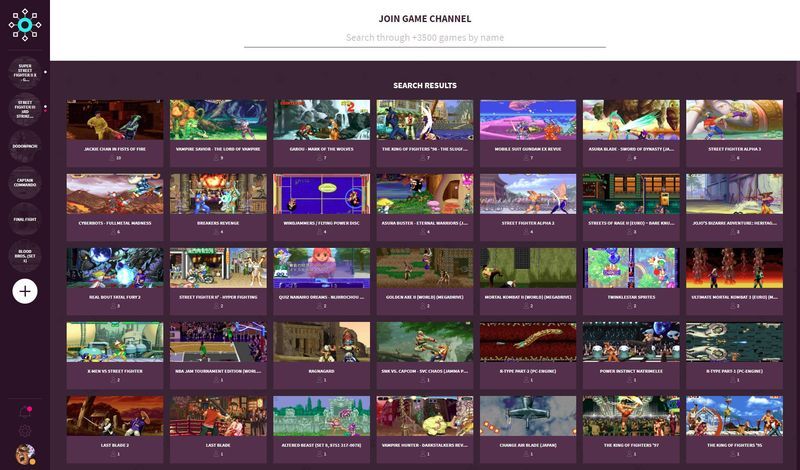Open Change Air Blade (Japan) thumbnail
Image resolution: width=800 pixels, height=470 pixels.
(x=528, y=416)
